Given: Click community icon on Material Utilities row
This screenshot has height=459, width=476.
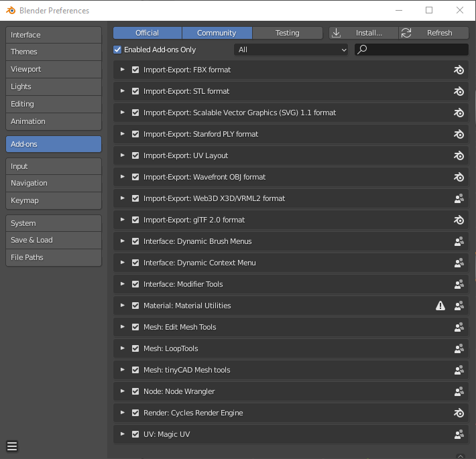Looking at the screenshot, I should [459, 306].
